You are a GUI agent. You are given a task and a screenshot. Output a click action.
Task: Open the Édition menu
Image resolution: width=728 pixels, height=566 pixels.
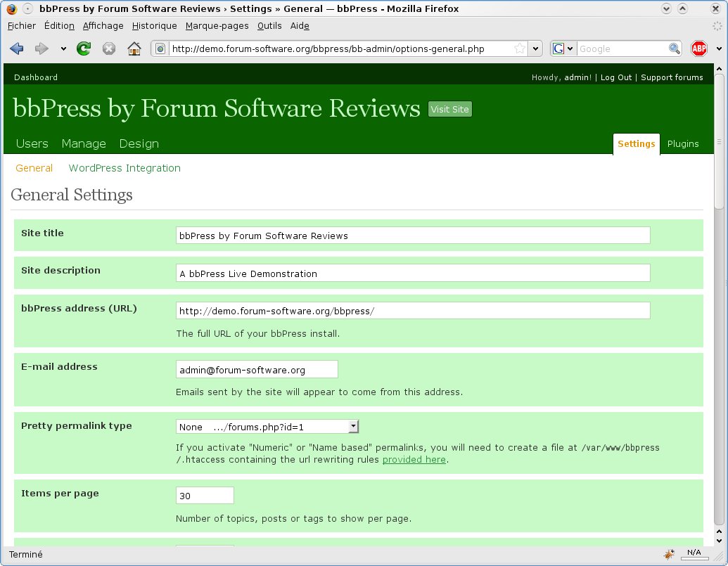59,26
